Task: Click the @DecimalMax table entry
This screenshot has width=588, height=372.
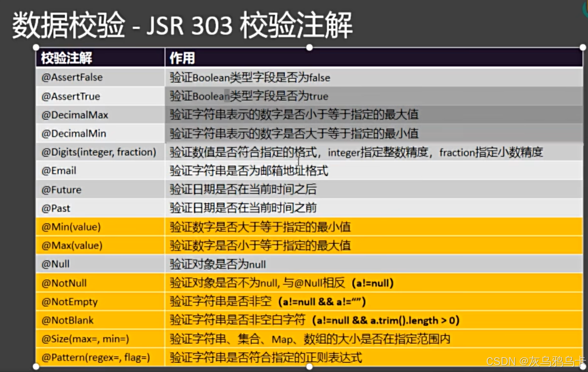Action: (x=74, y=115)
